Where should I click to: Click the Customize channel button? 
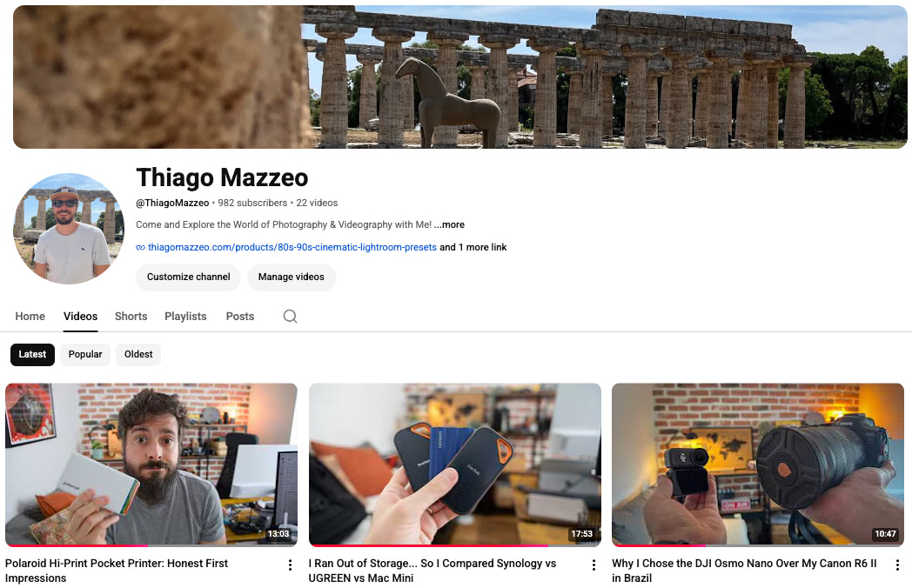[x=189, y=277]
